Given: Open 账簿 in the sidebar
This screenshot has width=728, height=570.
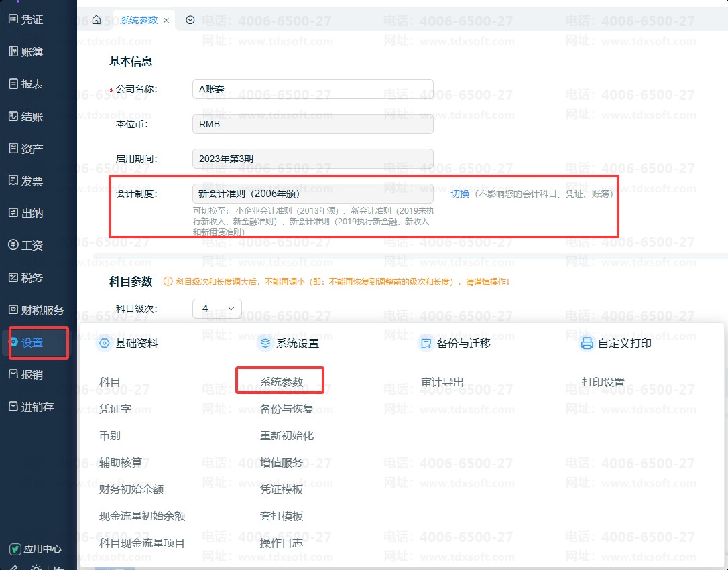Looking at the screenshot, I should (x=32, y=52).
